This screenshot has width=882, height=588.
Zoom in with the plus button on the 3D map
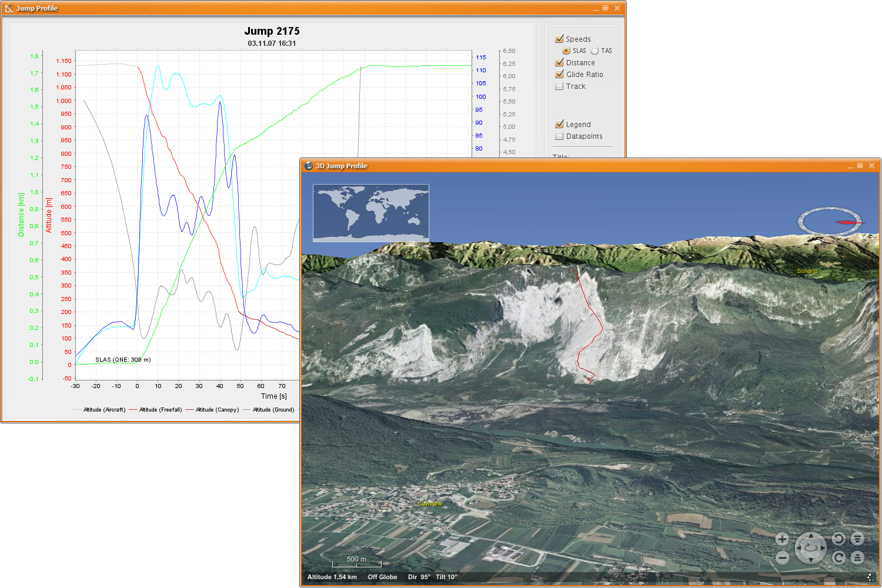pyautogui.click(x=782, y=539)
